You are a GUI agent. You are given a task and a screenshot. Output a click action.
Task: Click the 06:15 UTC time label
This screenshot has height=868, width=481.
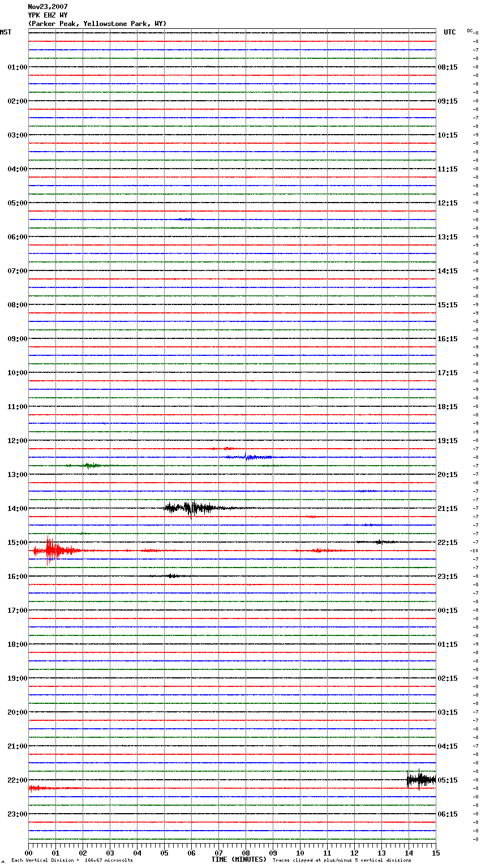pyautogui.click(x=448, y=814)
